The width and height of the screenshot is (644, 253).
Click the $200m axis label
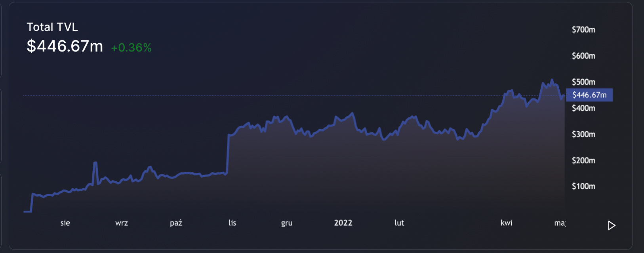pos(583,161)
